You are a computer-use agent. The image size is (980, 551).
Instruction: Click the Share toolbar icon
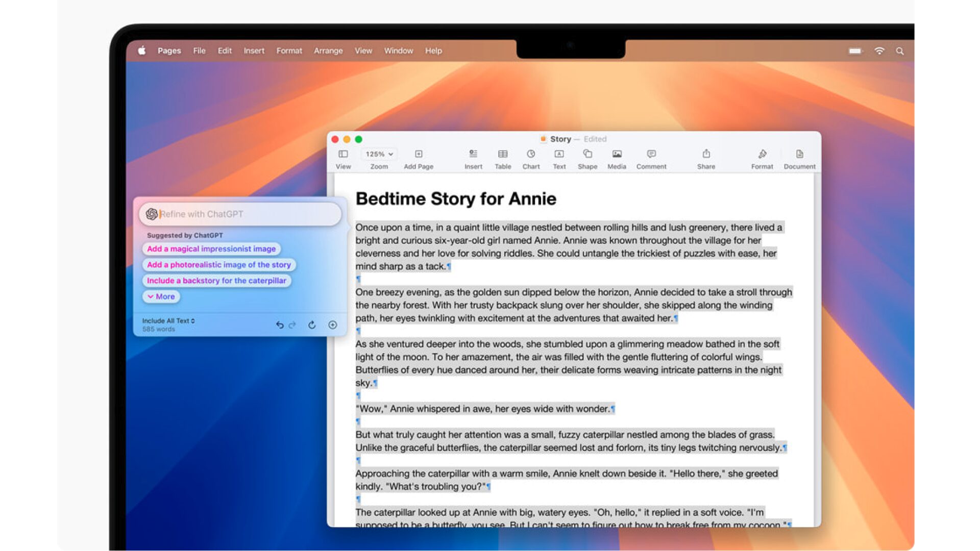click(x=706, y=154)
